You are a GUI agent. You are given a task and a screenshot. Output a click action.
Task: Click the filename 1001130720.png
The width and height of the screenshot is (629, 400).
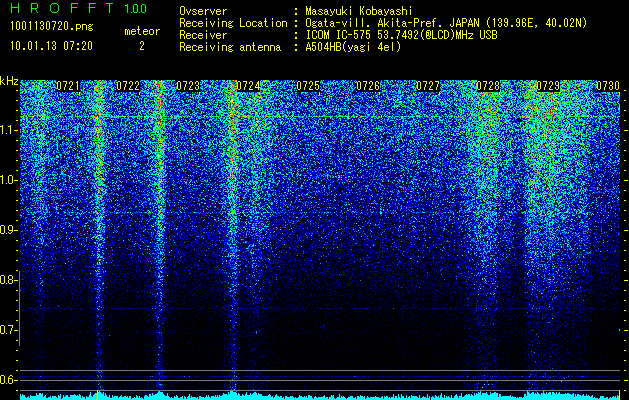click(x=52, y=27)
